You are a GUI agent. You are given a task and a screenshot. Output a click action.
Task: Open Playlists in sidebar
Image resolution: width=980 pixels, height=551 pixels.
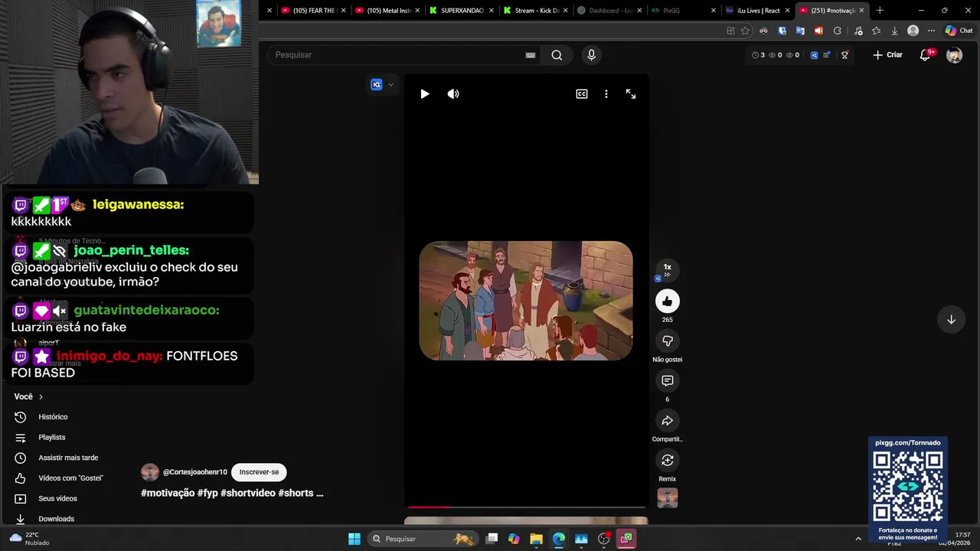click(52, 437)
